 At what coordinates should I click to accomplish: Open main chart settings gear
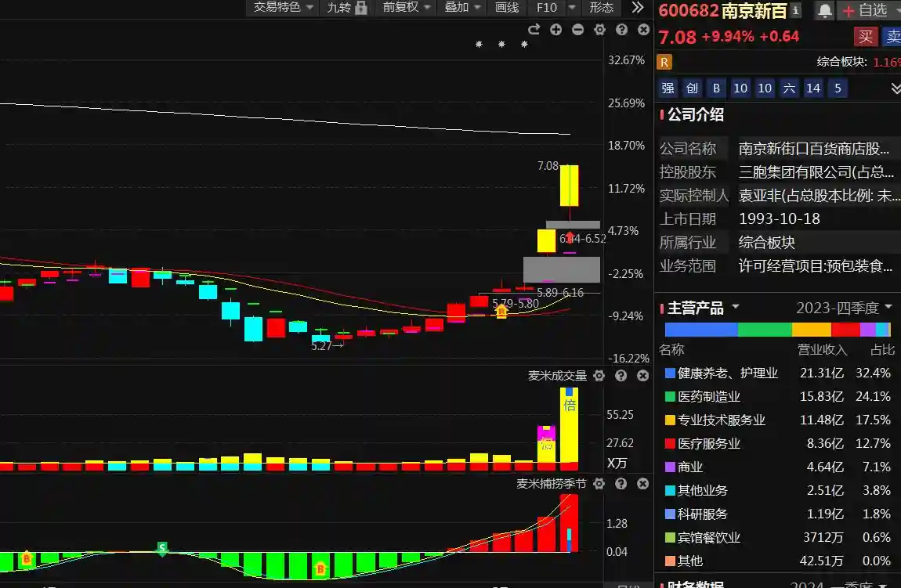[x=600, y=30]
